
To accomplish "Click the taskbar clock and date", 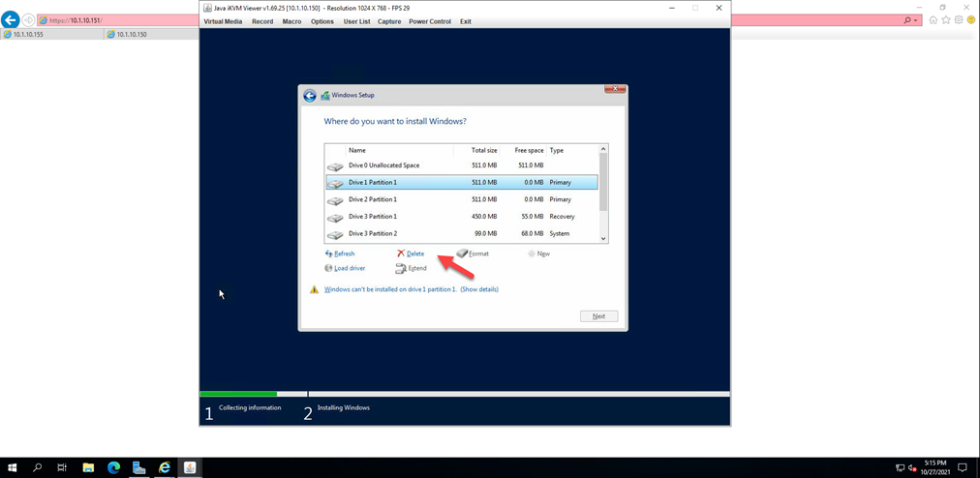I will click(936, 467).
